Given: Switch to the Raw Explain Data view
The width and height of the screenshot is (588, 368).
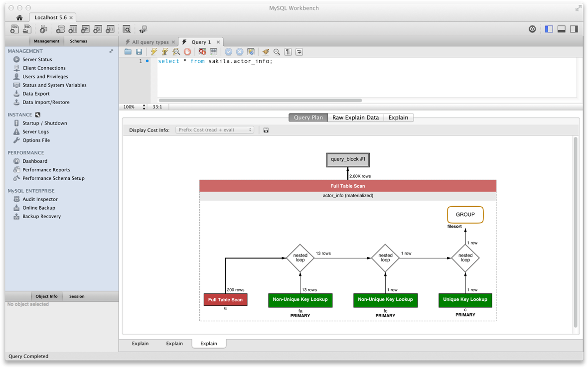Looking at the screenshot, I should pos(355,118).
